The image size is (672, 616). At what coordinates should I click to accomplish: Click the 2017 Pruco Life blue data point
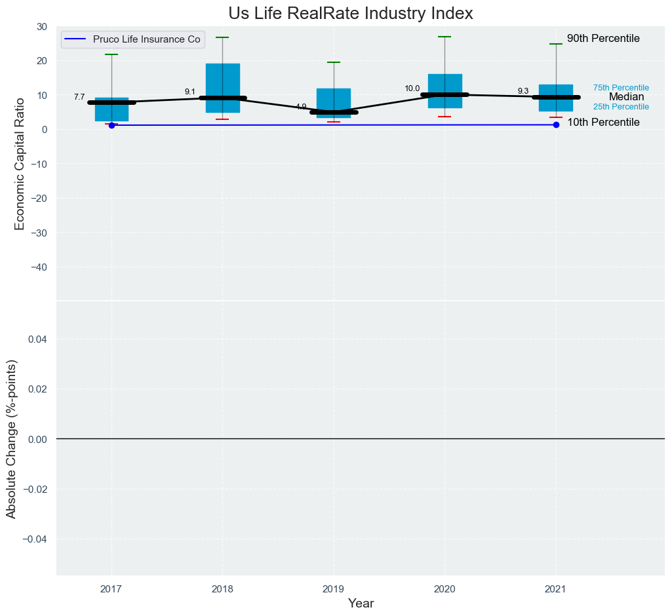point(111,125)
